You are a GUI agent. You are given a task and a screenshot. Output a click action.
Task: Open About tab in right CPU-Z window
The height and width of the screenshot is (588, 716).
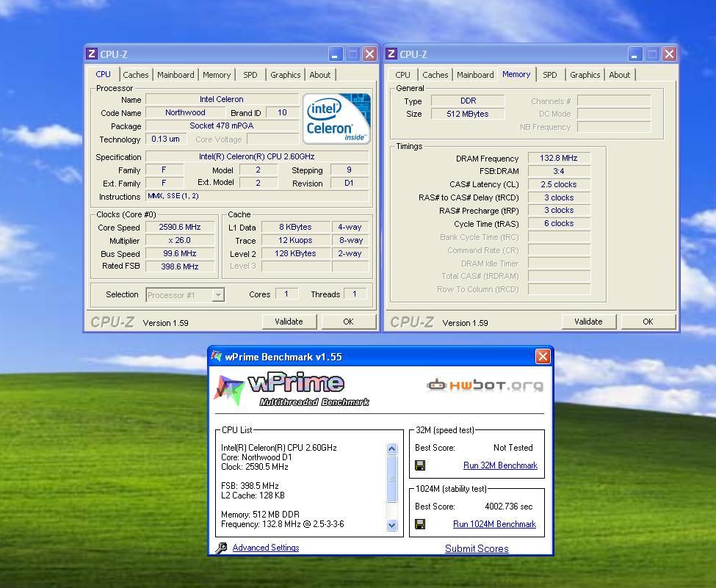click(619, 75)
